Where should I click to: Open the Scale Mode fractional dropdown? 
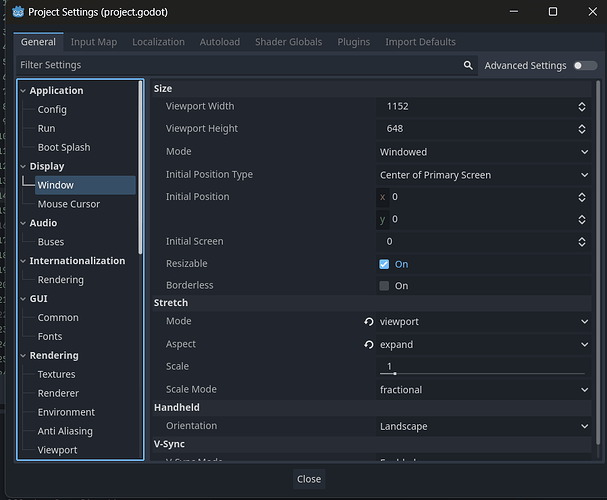(x=484, y=390)
